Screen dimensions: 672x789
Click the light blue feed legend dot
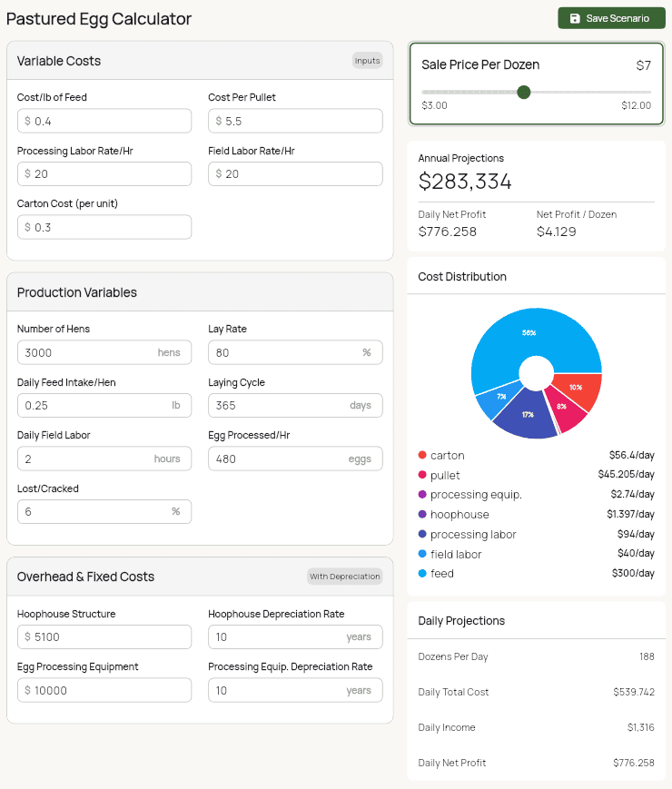pyautogui.click(x=422, y=574)
